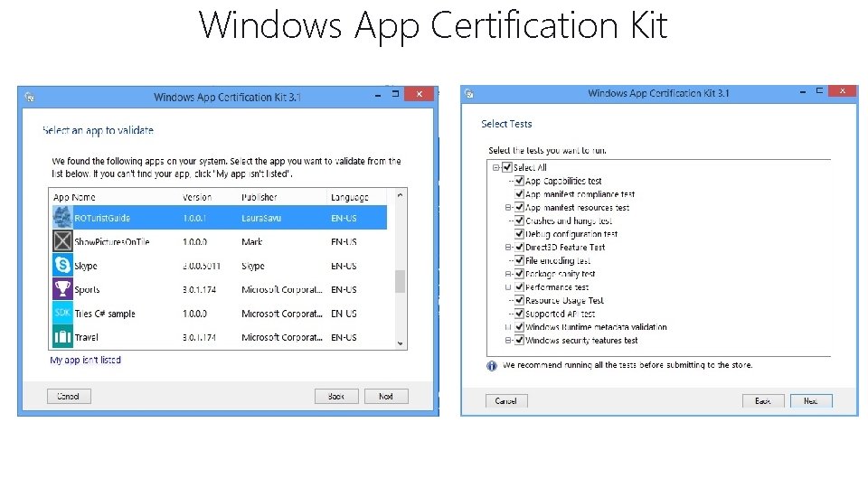Click the ShowPicturesOnTile app icon
Viewport: 868px width, 488px height.
click(x=62, y=240)
